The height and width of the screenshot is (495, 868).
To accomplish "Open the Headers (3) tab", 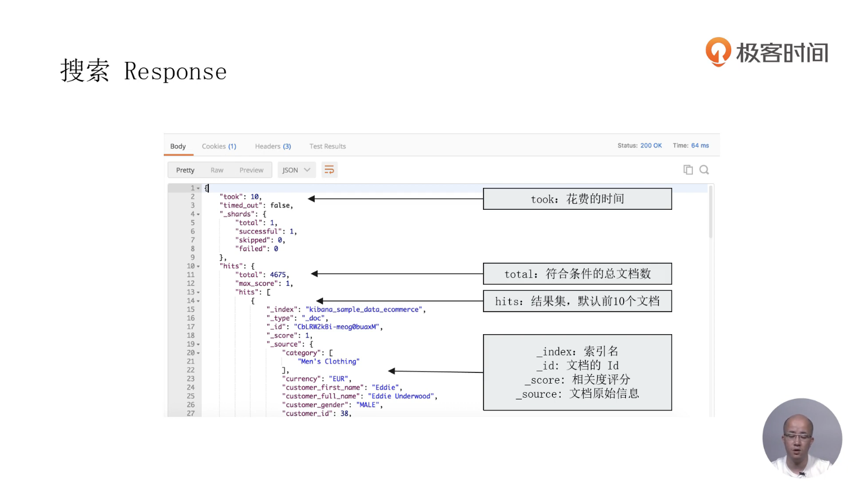I will point(272,146).
